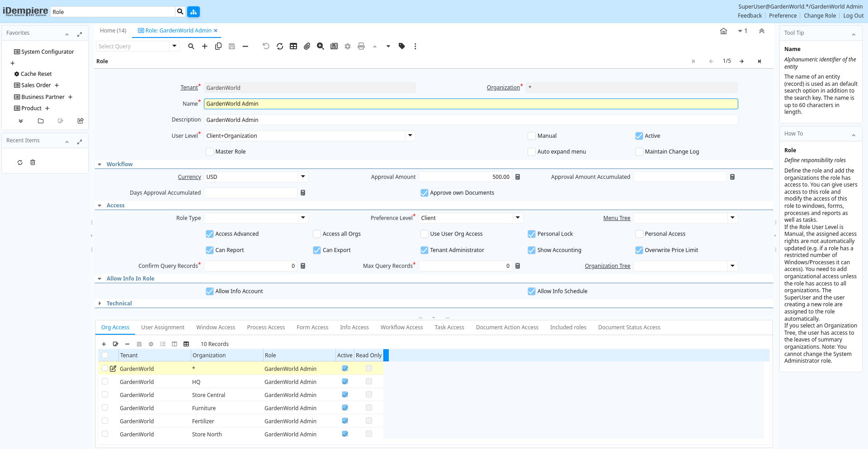
Task: Click the Log Out link
Action: coord(853,16)
